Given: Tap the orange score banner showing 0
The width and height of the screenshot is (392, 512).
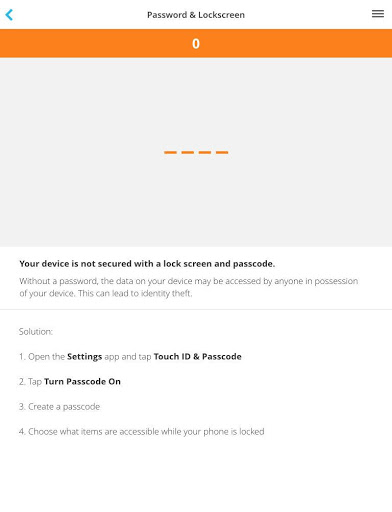Looking at the screenshot, I should point(196,43).
